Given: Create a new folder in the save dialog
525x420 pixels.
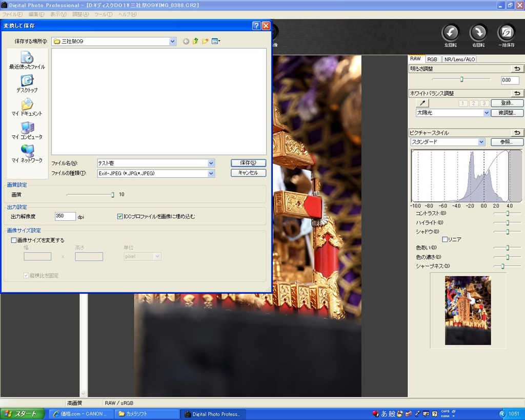Looking at the screenshot, I should click(205, 41).
